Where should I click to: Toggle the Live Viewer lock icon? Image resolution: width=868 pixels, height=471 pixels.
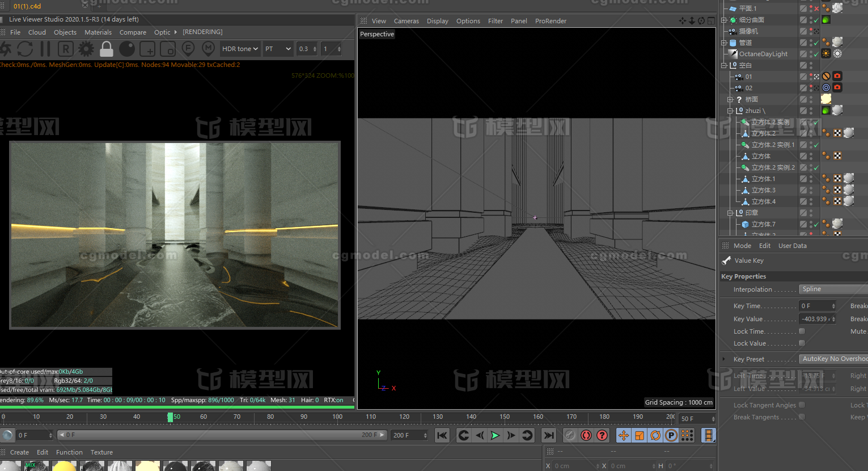(x=106, y=49)
